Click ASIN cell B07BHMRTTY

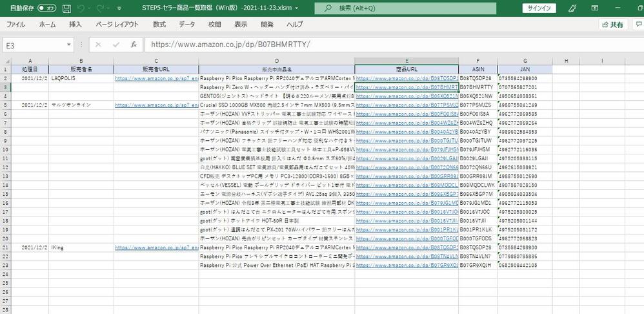(478, 87)
